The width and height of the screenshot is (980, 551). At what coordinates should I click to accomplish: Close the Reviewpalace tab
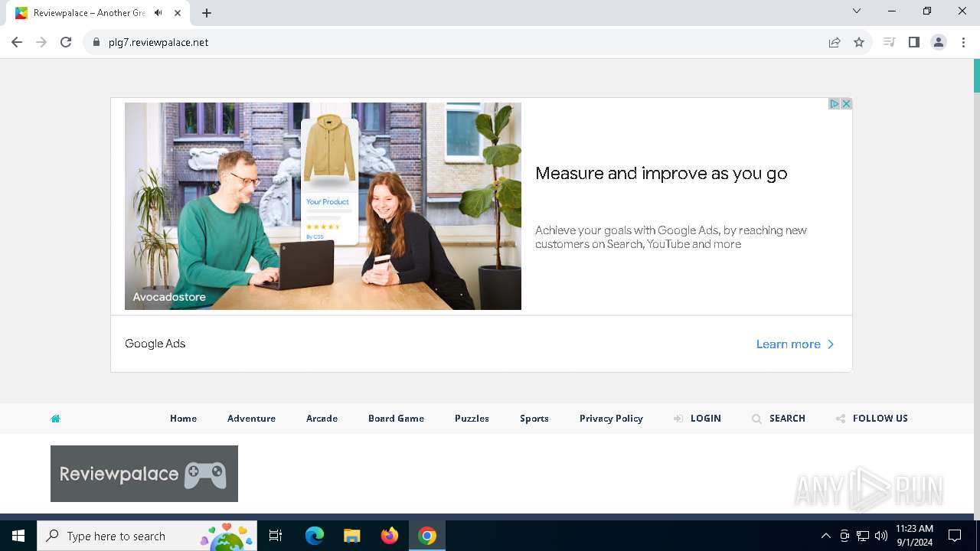(x=178, y=13)
